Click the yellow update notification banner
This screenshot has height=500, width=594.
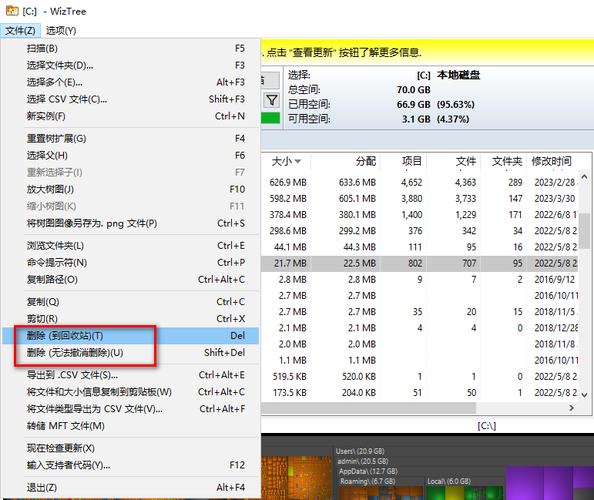427,52
